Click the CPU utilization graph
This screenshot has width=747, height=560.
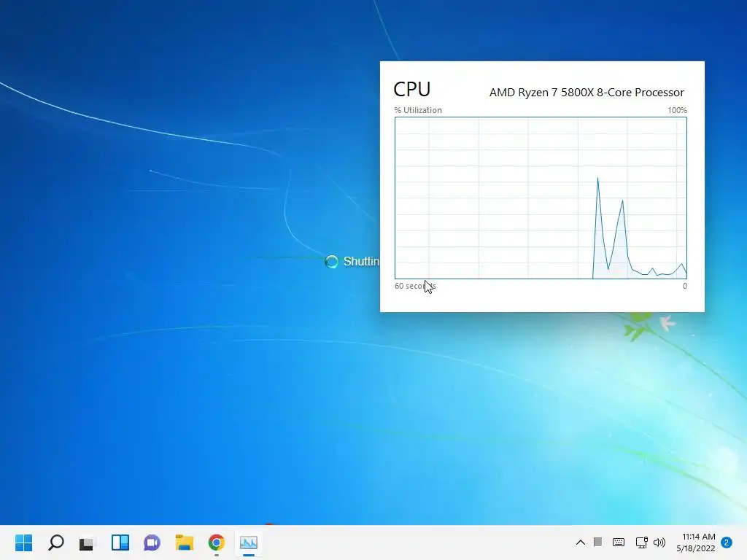pos(541,198)
